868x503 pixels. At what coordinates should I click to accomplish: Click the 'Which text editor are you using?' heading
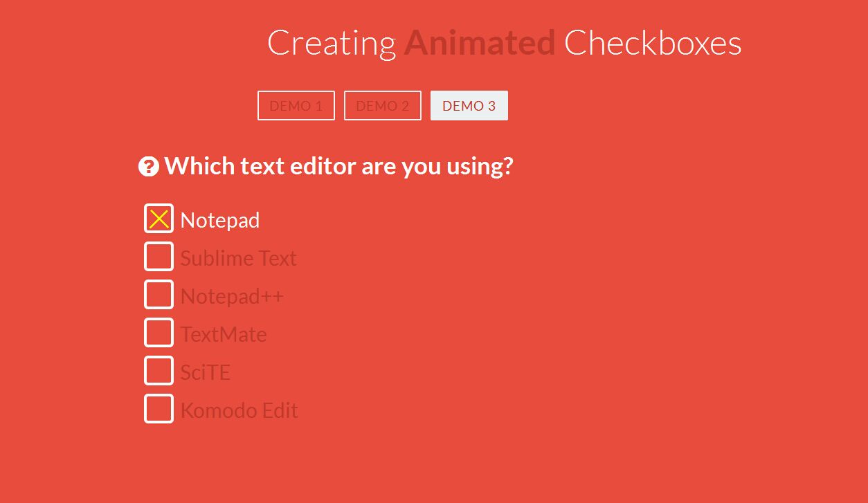pyautogui.click(x=338, y=166)
